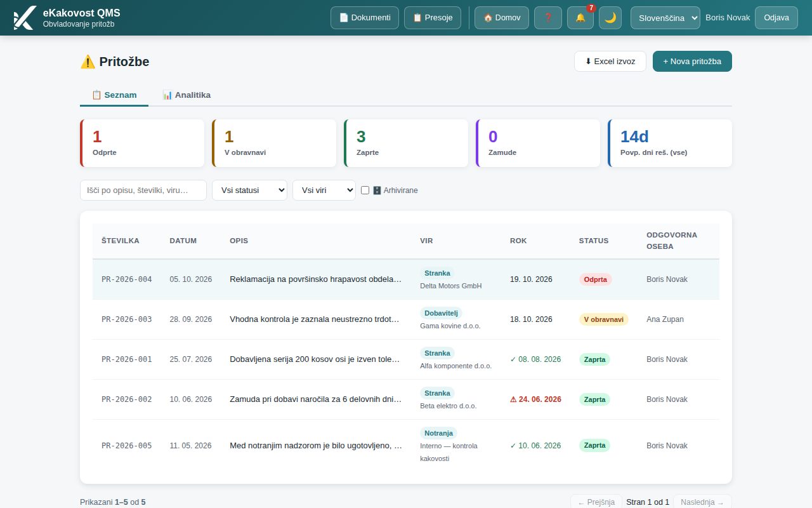Open Dokumenti from top navigation

pyautogui.click(x=365, y=18)
